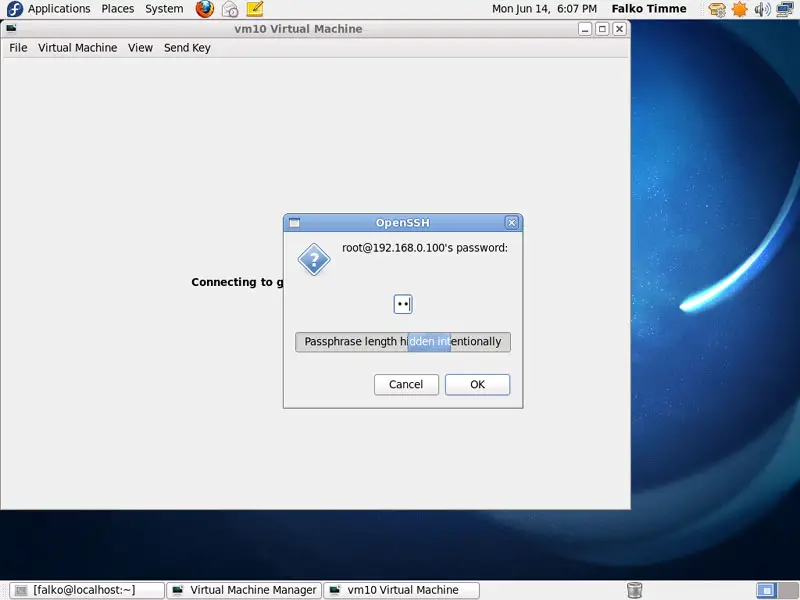The image size is (800, 600).
Task: Open the Fedora Applications menu
Action: tap(48, 9)
